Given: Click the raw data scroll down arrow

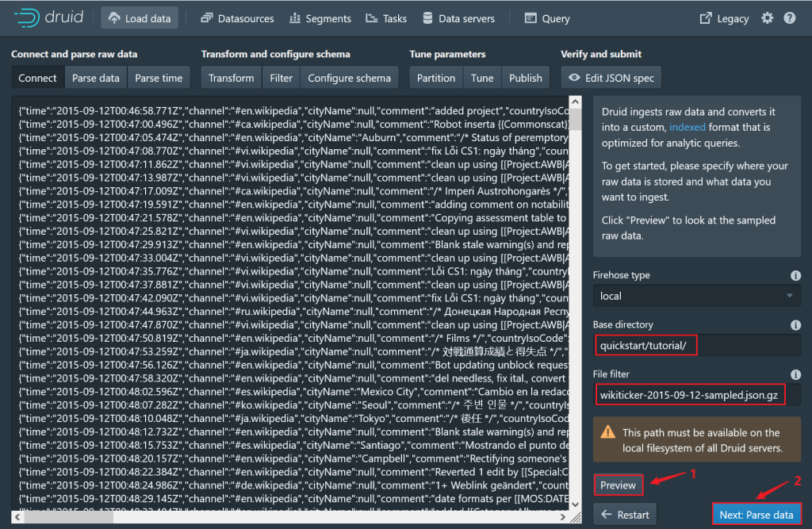Looking at the screenshot, I should [x=575, y=504].
